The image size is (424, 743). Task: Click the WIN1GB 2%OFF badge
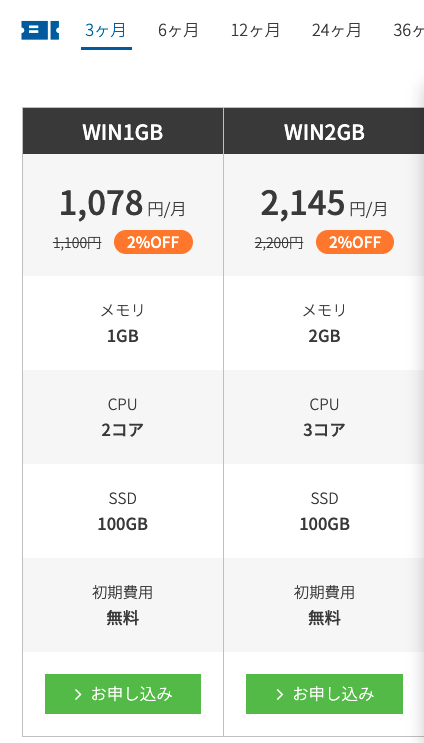(153, 242)
